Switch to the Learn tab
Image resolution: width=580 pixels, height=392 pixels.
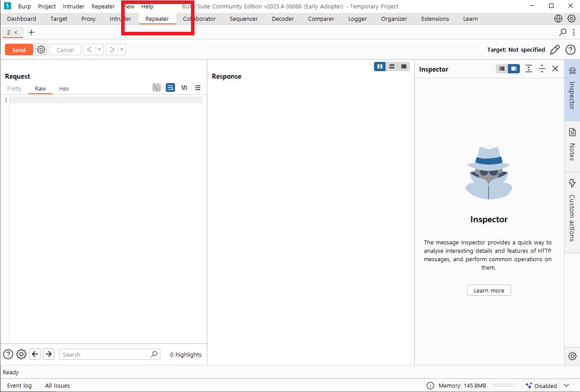coord(470,19)
